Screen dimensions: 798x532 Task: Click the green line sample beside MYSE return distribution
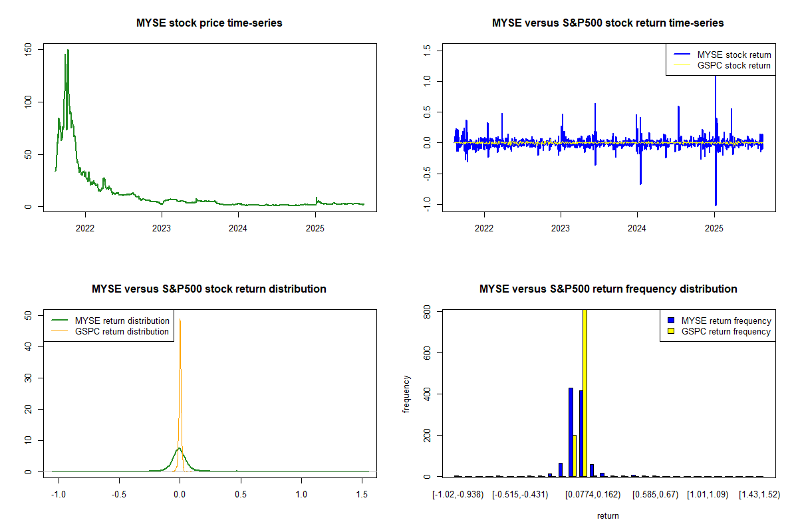click(x=59, y=321)
